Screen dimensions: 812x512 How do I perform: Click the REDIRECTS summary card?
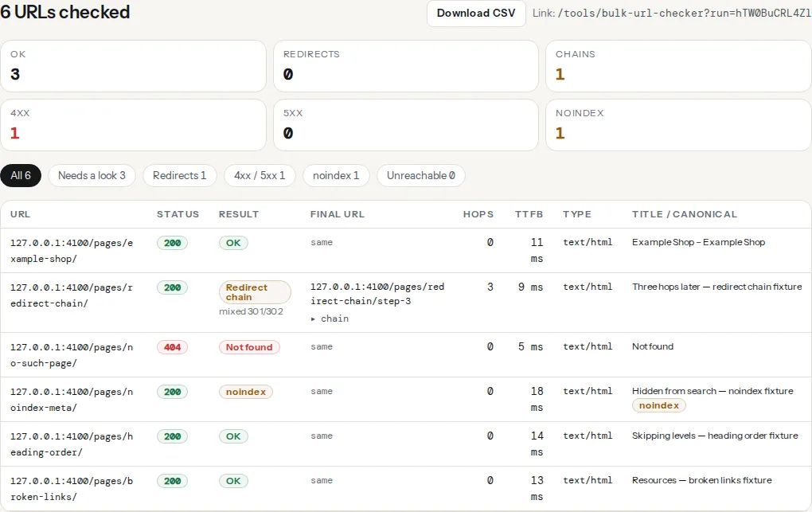pos(406,66)
